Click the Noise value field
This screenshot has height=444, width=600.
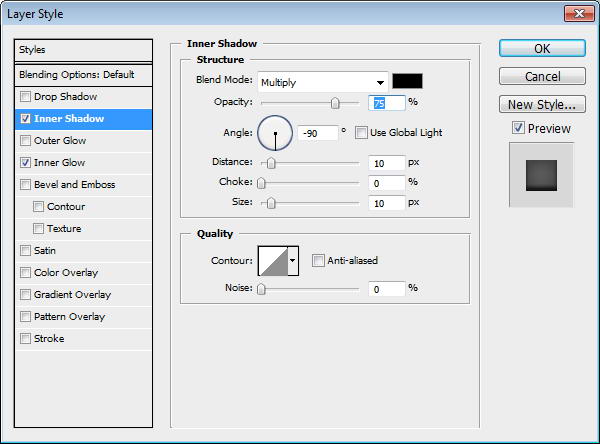(386, 289)
